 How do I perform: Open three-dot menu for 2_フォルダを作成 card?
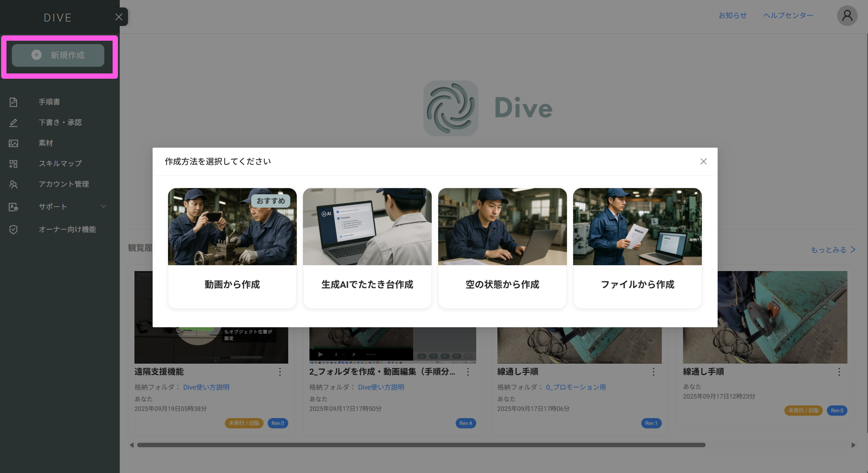tap(468, 372)
